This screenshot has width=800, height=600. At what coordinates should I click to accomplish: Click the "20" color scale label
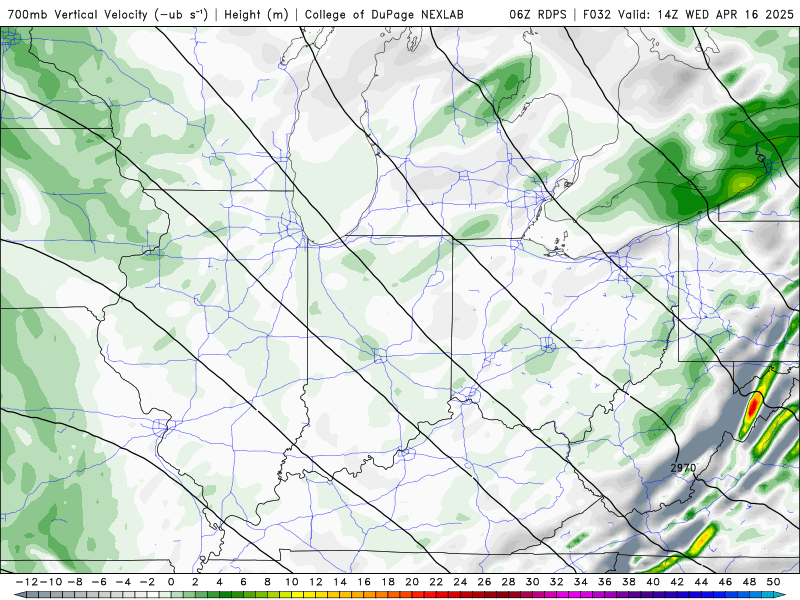pyautogui.click(x=412, y=582)
